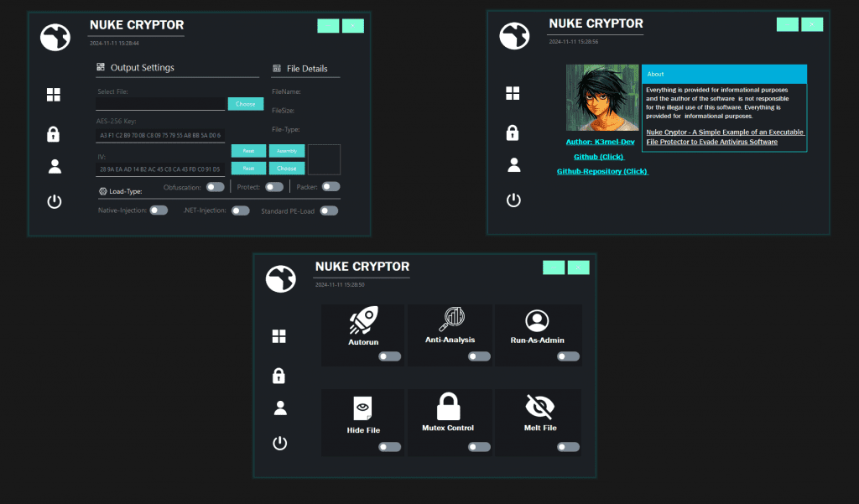Click the Run-As-Admin user circle icon
This screenshot has width=859, height=504.
pyautogui.click(x=537, y=320)
